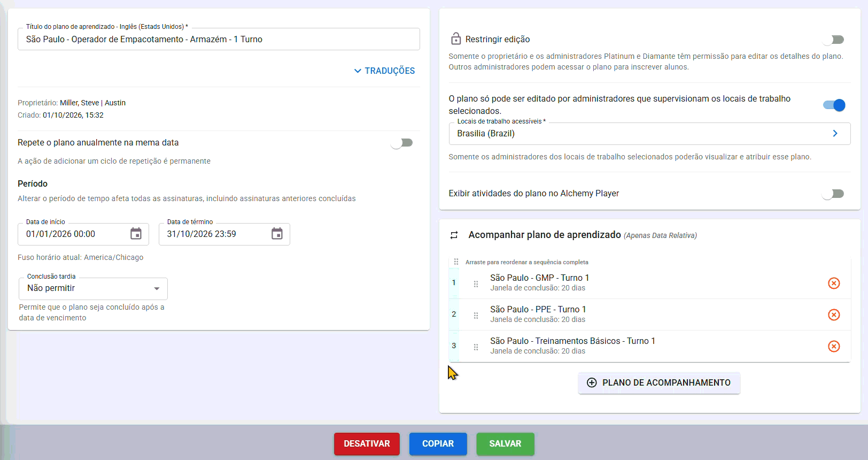The height and width of the screenshot is (460, 868).
Task: Select São Paulo - Treinamentos Básicos - Turno 1
Action: (572, 341)
